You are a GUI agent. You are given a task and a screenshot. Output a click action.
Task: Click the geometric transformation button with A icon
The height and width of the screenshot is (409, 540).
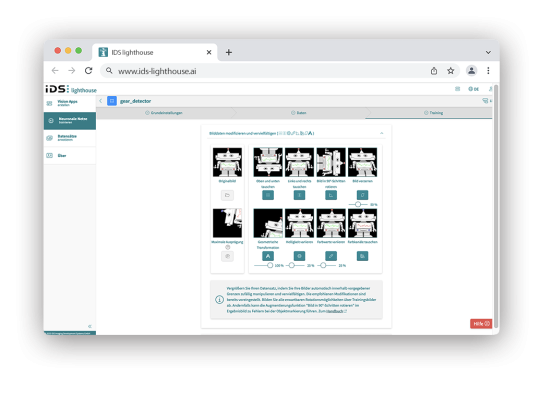coord(268,256)
